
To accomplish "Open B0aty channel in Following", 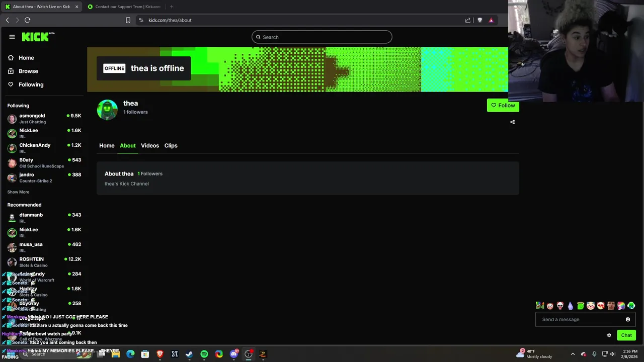I will (x=44, y=163).
